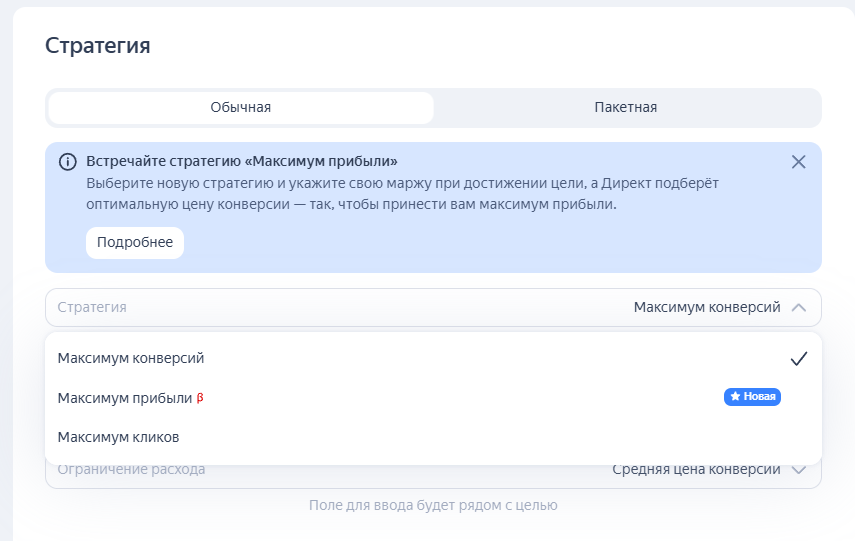Select the Максимум конверсий option in the list

coord(131,358)
